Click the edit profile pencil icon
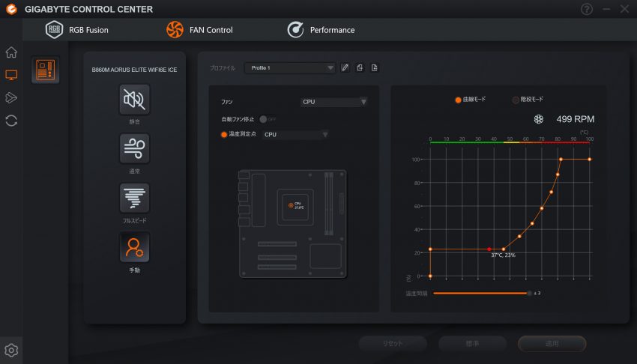Screen dimensions: 637x364 [345, 68]
